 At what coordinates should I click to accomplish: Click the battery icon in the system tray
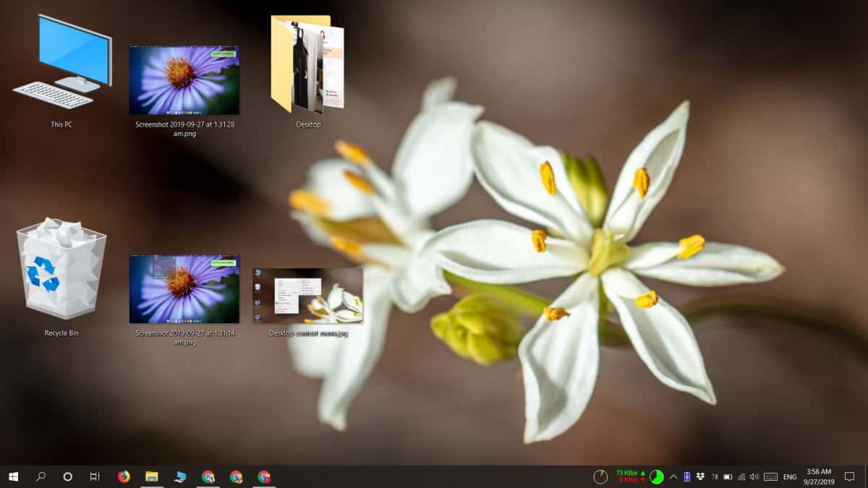click(x=727, y=477)
